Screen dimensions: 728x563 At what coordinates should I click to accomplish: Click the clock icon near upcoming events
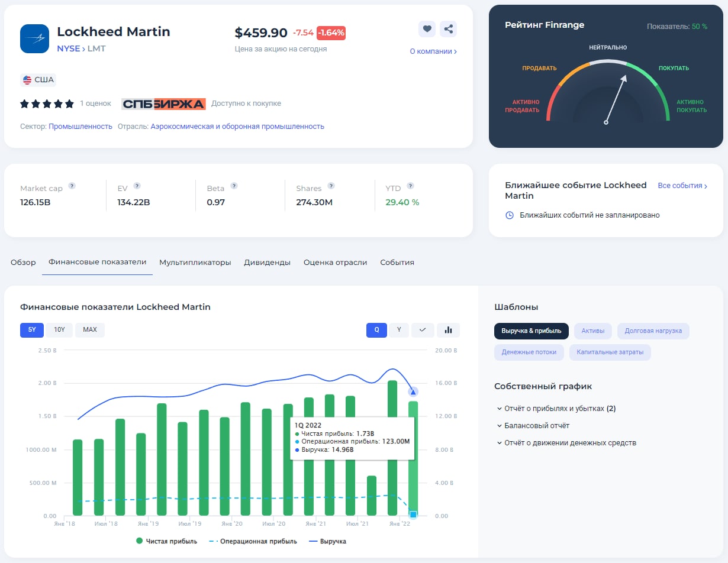[x=510, y=215]
